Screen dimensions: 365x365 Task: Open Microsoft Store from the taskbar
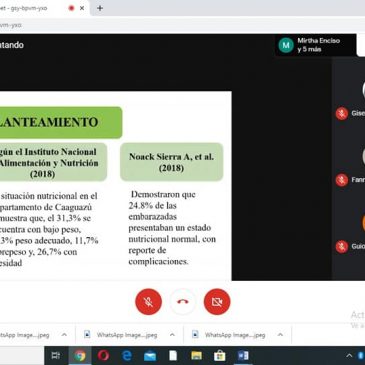[x=219, y=356]
